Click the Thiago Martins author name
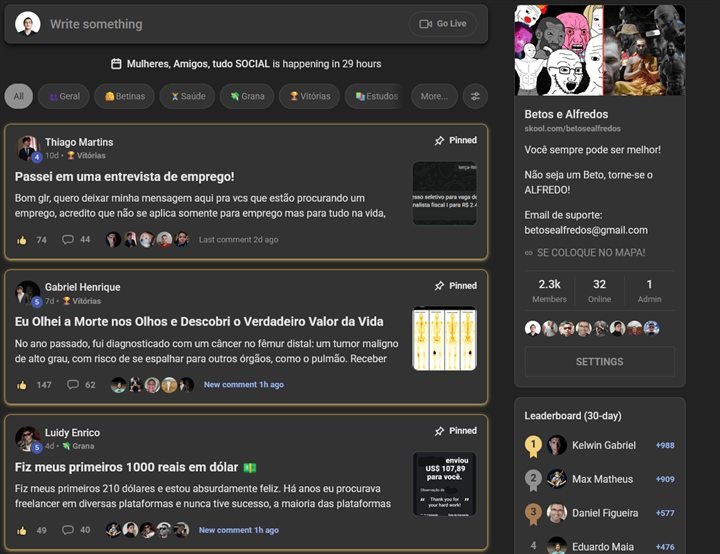Image resolution: width=720 pixels, height=554 pixels. (x=79, y=142)
